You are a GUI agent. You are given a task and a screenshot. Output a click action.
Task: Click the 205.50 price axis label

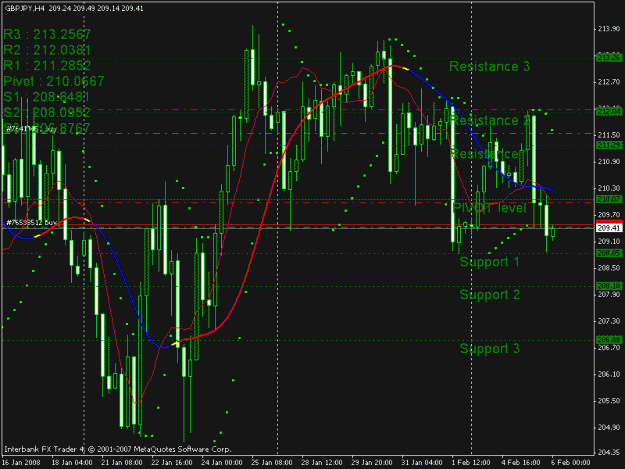coord(609,401)
